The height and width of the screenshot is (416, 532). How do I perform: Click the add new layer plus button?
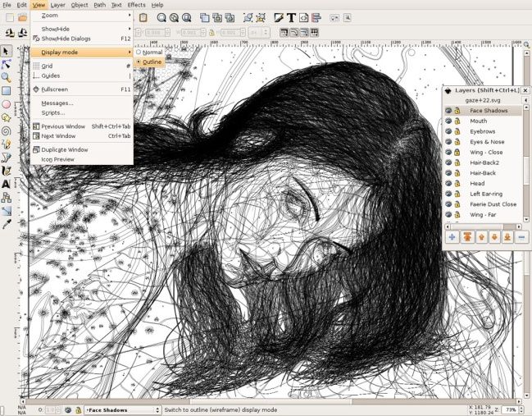click(x=452, y=237)
